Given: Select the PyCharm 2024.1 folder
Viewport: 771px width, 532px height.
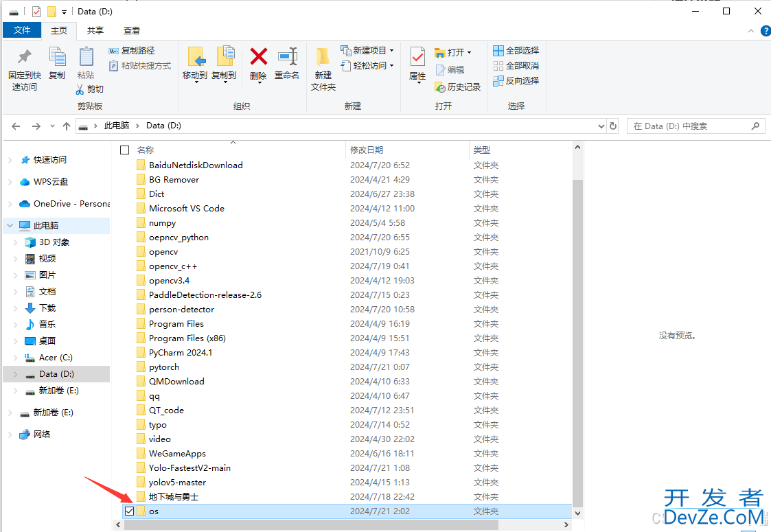Looking at the screenshot, I should point(181,353).
